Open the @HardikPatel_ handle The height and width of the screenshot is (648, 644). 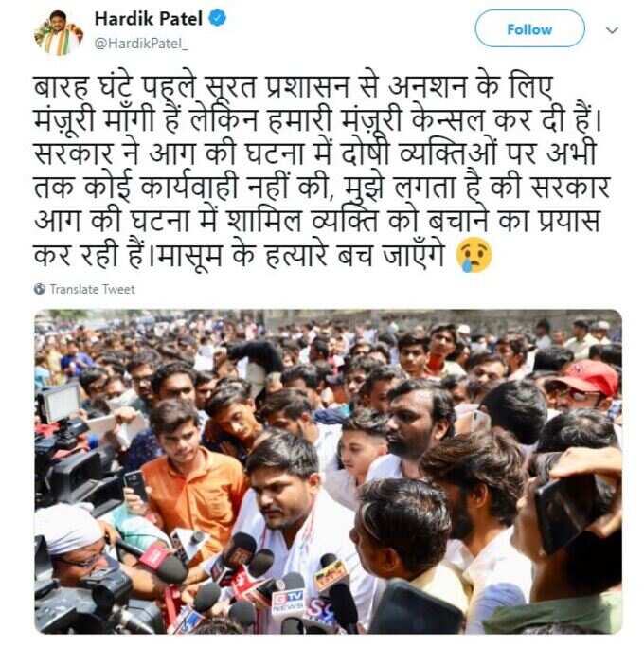click(x=141, y=43)
